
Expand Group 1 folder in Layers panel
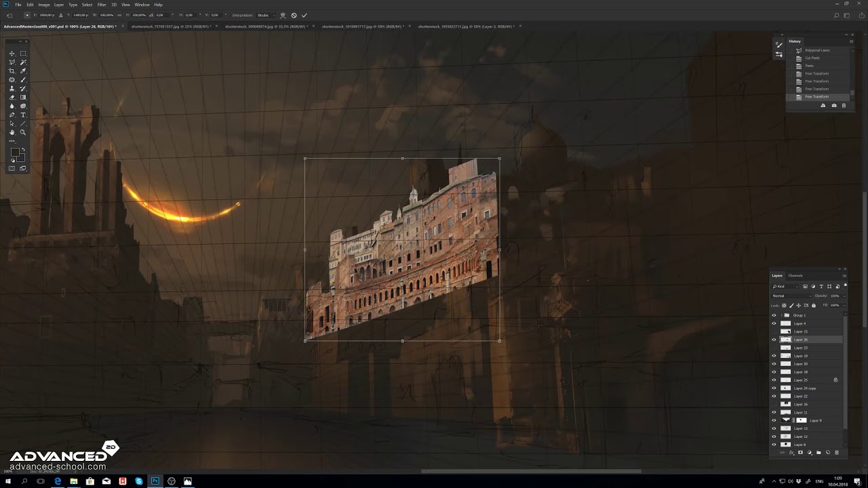[781, 315]
